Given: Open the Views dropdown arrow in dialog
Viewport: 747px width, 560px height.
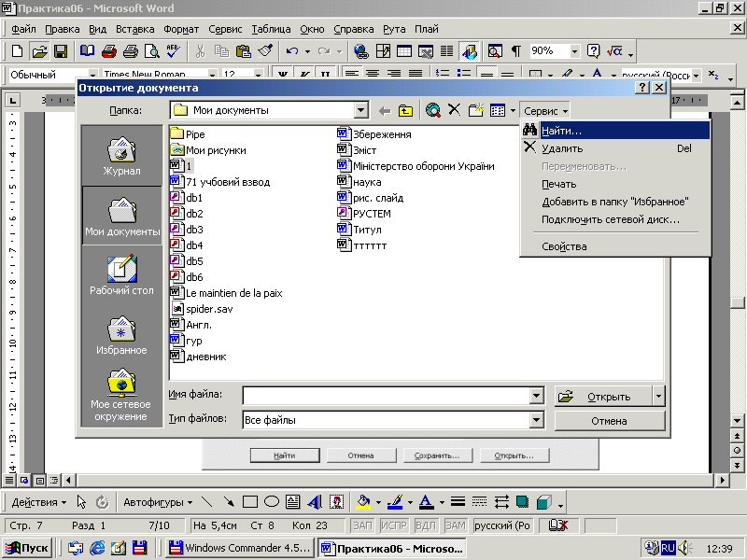Looking at the screenshot, I should tap(513, 111).
